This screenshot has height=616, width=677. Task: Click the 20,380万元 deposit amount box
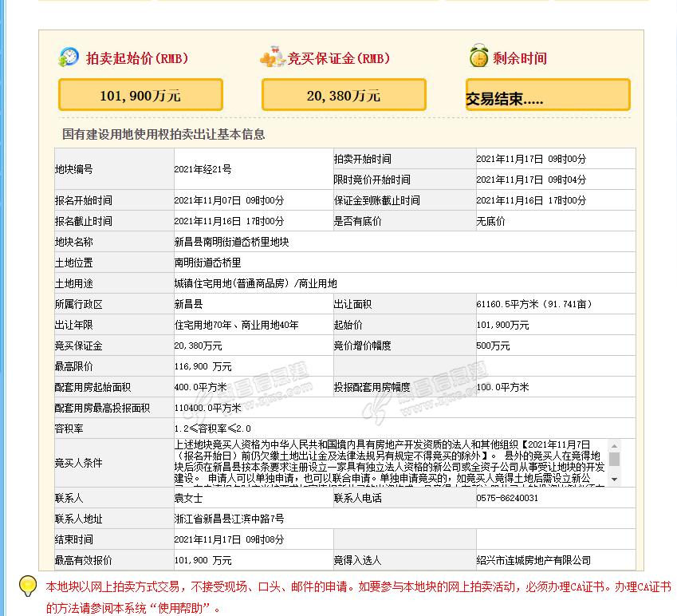click(344, 95)
